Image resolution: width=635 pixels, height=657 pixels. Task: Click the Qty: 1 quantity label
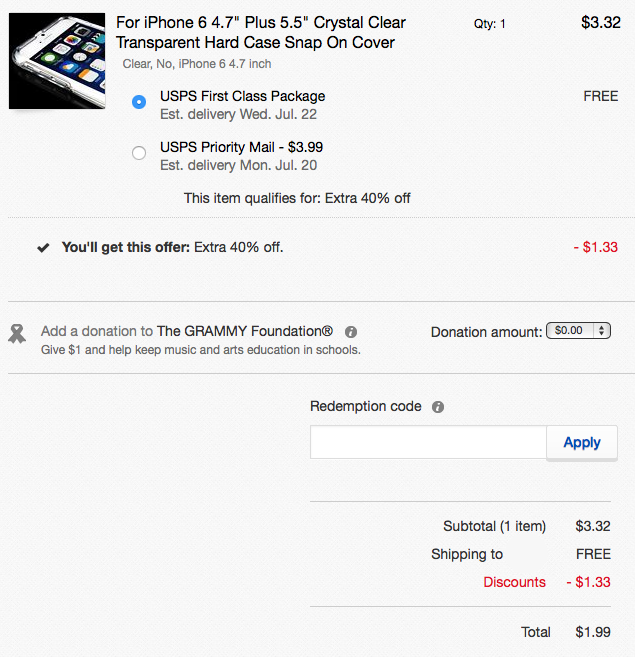coord(490,24)
